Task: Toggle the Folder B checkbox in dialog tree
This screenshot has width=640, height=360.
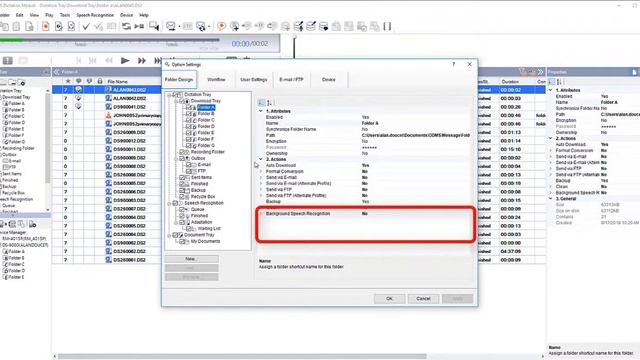Action: [x=189, y=114]
